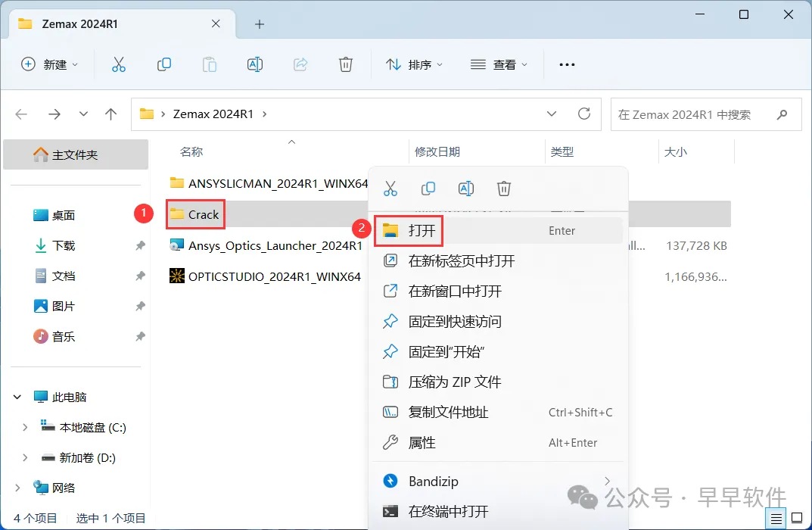Choose 在终端中打开

point(498,511)
